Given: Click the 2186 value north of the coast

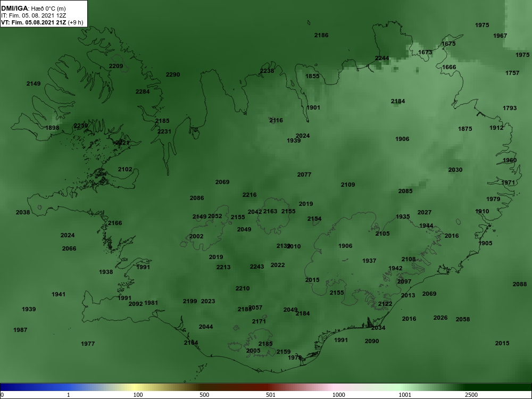Looking at the screenshot, I should point(321,35).
